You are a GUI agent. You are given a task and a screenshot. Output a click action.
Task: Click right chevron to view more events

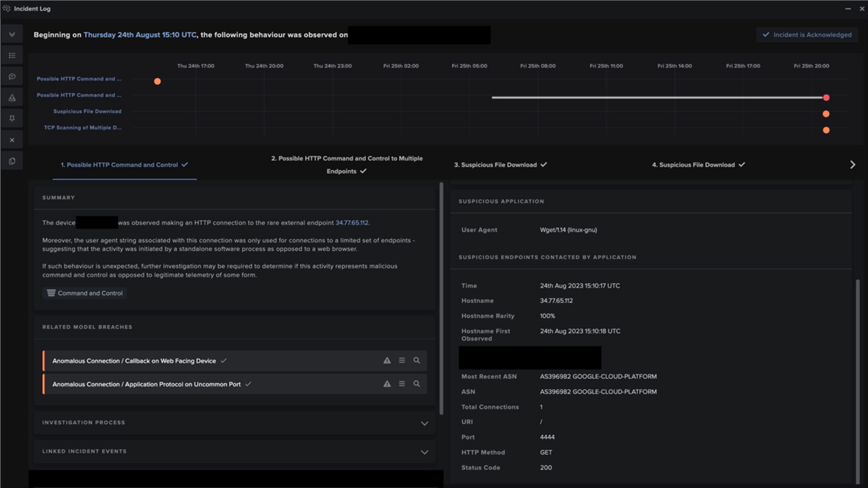[x=852, y=164]
